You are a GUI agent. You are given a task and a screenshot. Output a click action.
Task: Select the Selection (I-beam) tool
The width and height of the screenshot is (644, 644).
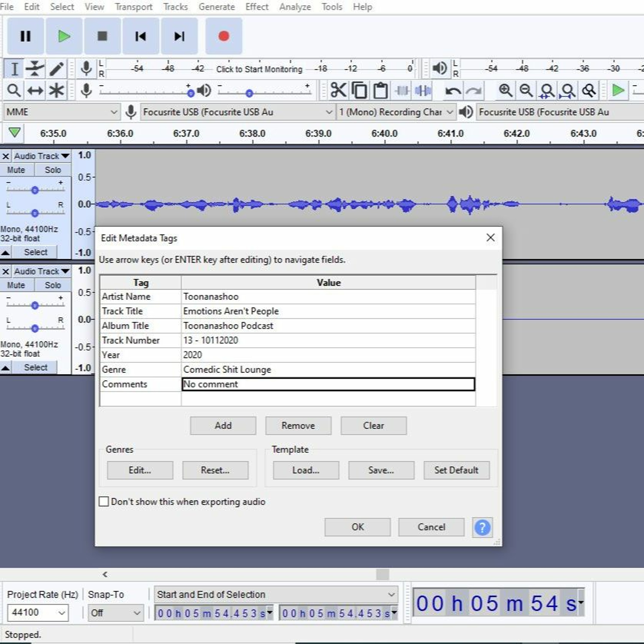tap(14, 69)
